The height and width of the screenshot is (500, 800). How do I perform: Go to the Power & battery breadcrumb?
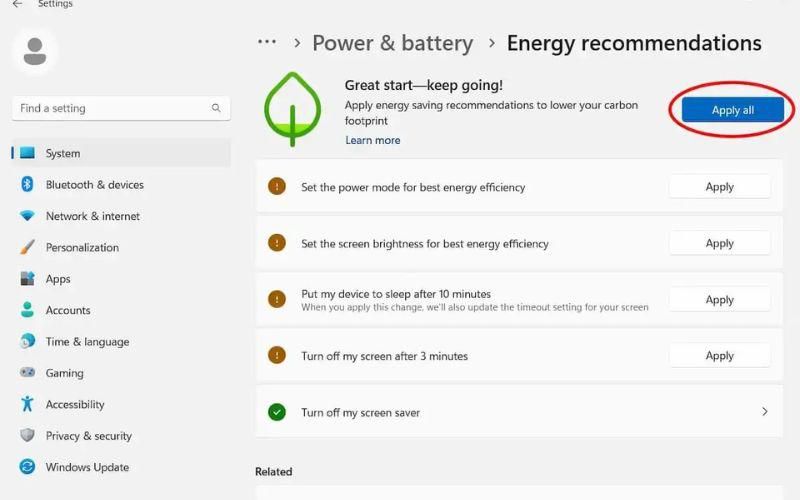pos(392,43)
